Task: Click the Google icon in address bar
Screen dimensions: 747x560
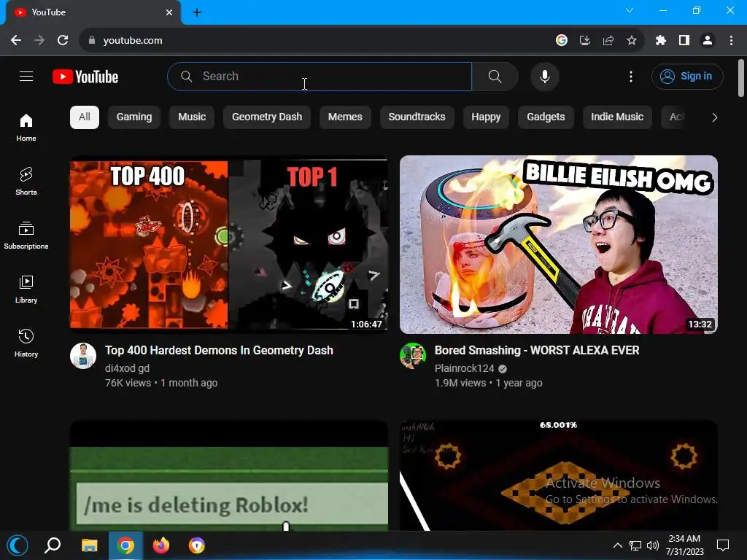Action: (562, 41)
